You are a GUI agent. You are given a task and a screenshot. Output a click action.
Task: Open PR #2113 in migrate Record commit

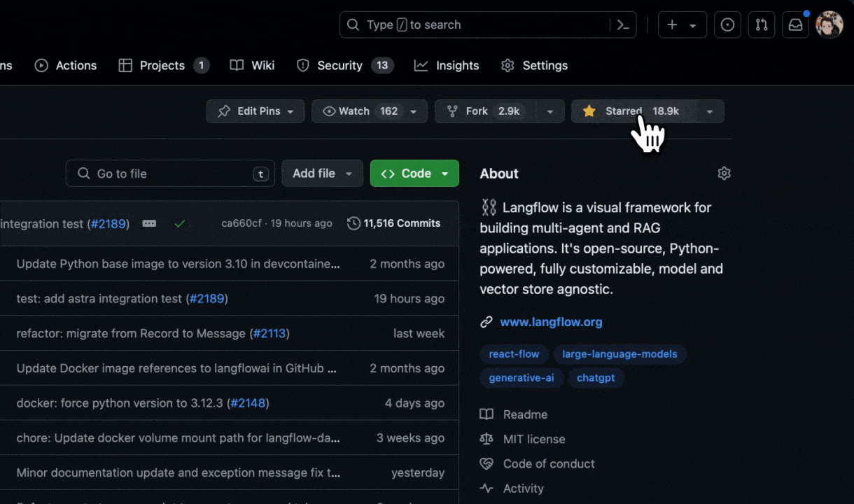click(269, 333)
